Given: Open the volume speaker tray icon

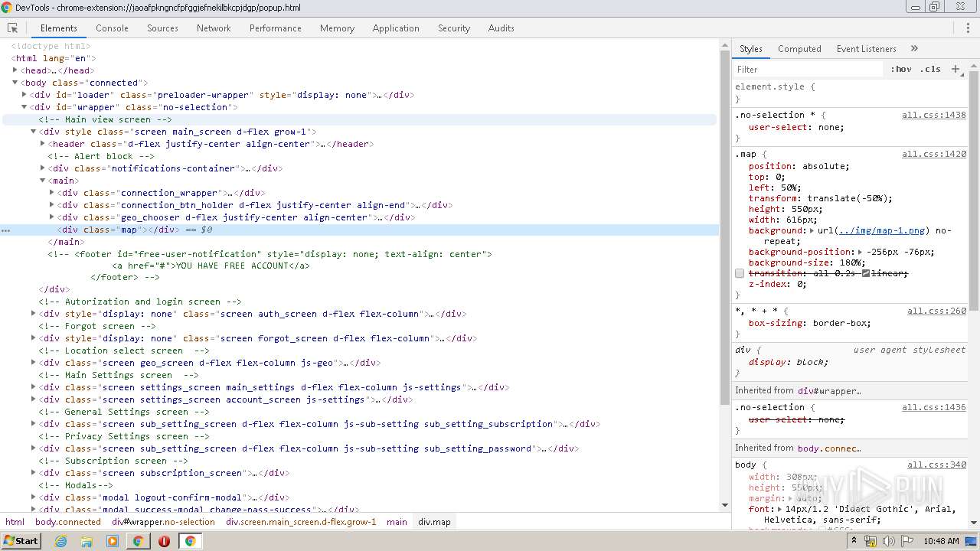Looking at the screenshot, I should point(889,541).
